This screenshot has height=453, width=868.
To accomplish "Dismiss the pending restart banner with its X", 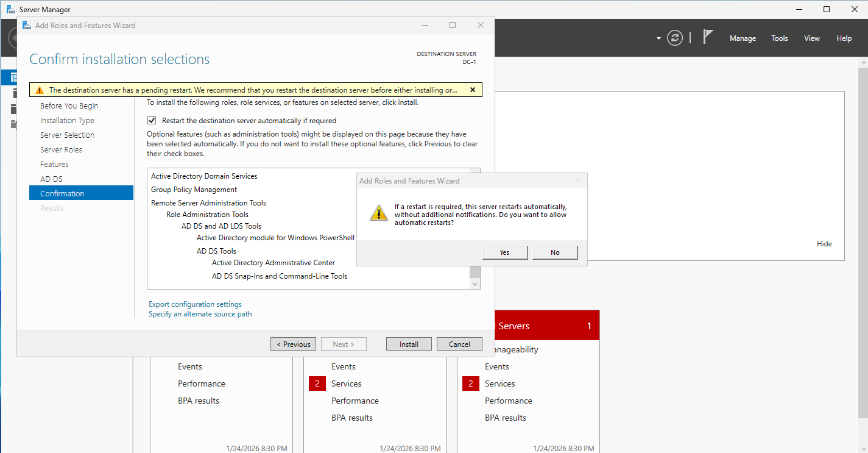I will (x=473, y=90).
